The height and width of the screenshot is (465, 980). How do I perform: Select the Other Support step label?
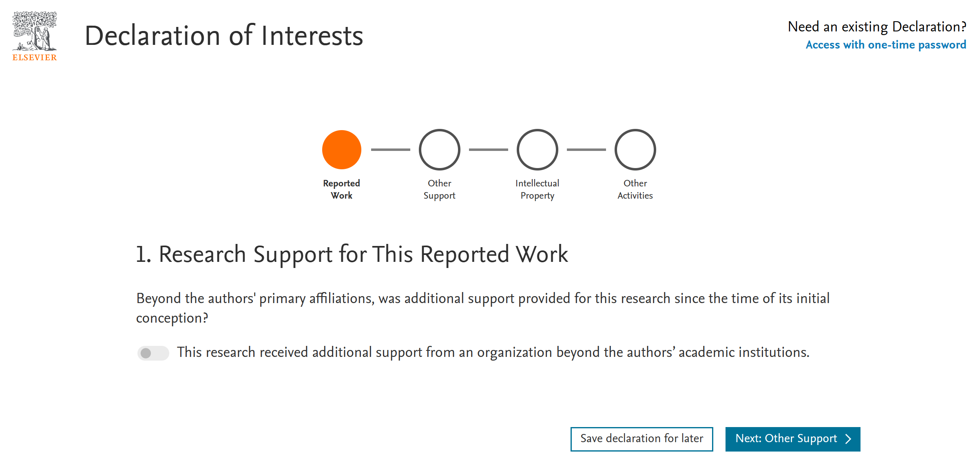coord(440,189)
